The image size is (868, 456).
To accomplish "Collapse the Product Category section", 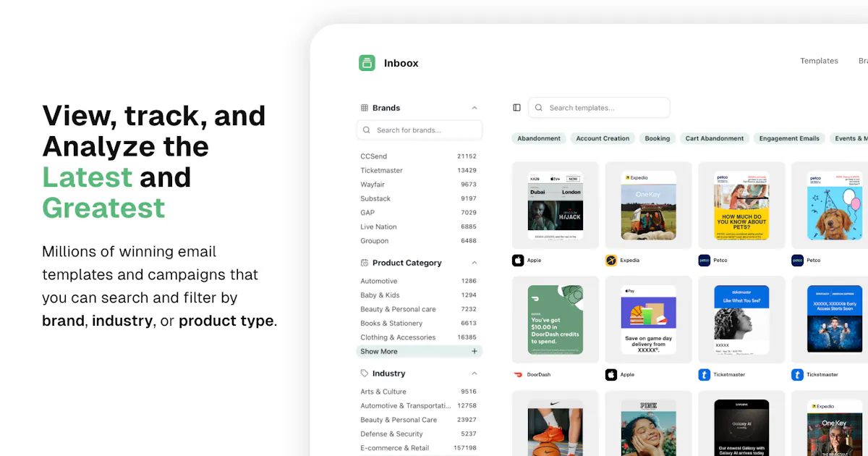I will pyautogui.click(x=475, y=263).
